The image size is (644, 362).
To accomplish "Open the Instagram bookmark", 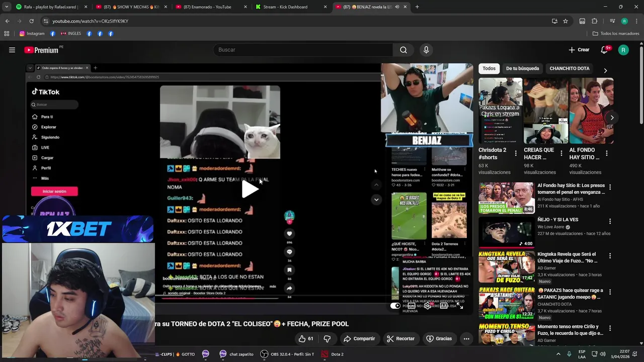I will (x=32, y=34).
